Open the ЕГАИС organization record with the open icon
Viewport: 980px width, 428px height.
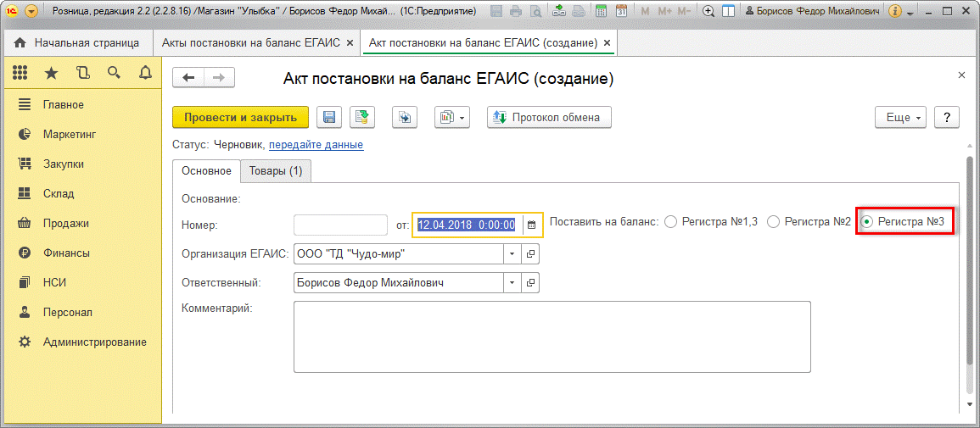tap(531, 254)
